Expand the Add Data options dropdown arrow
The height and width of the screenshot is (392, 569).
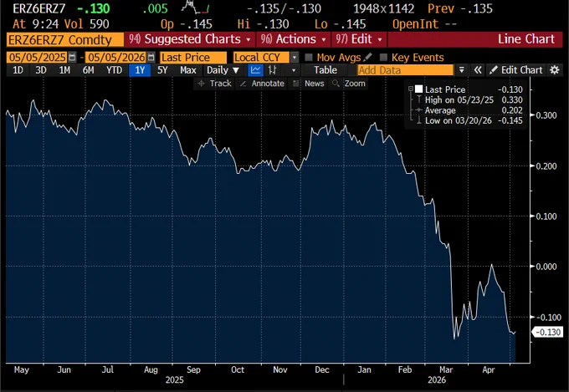[462, 70]
